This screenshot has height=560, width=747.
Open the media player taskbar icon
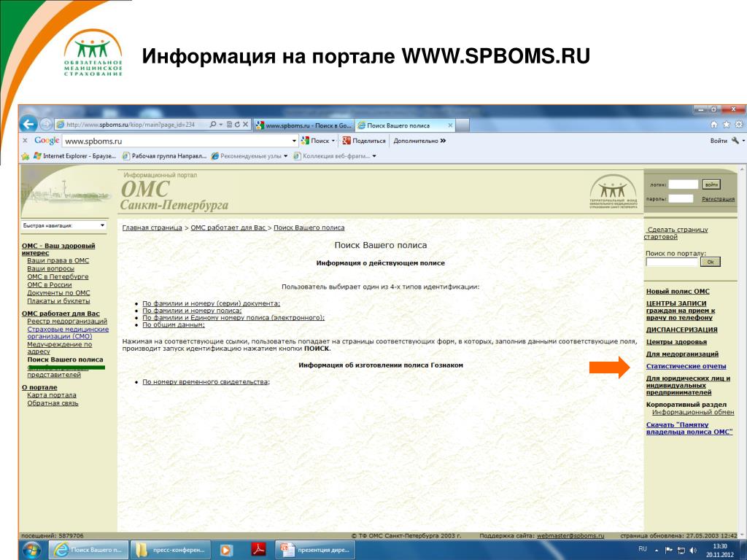click(226, 550)
